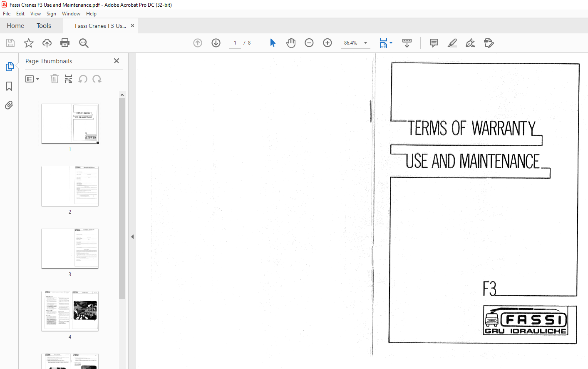This screenshot has height=369, width=588.
Task: Click the thumbnails panel scrollbar thumb
Action: (x=122, y=199)
